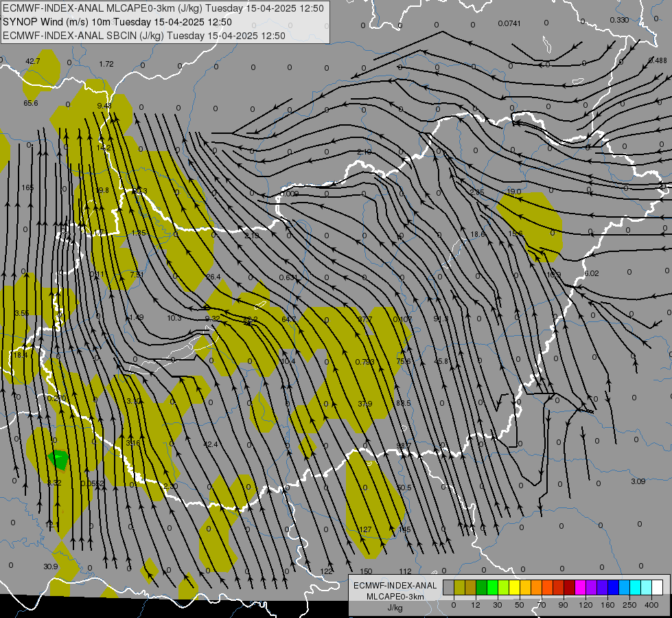Click the map value 83.5
The height and width of the screenshot is (618, 672).
pyautogui.click(x=404, y=403)
